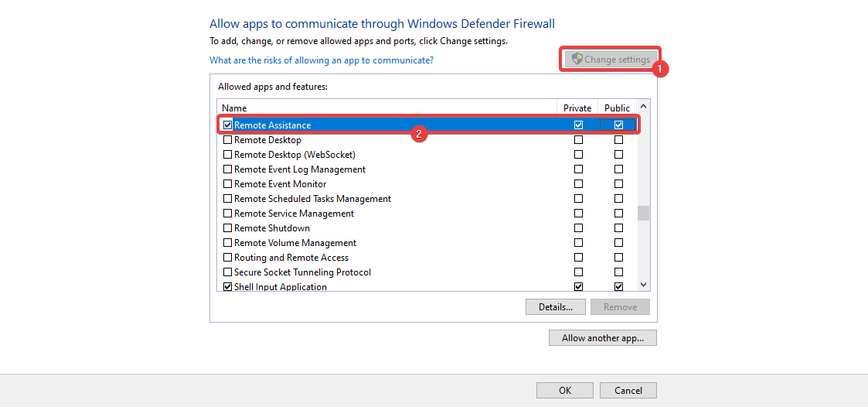The width and height of the screenshot is (868, 407).
Task: Select the Secure Socket Tunneling Protocol row
Action: [x=302, y=272]
